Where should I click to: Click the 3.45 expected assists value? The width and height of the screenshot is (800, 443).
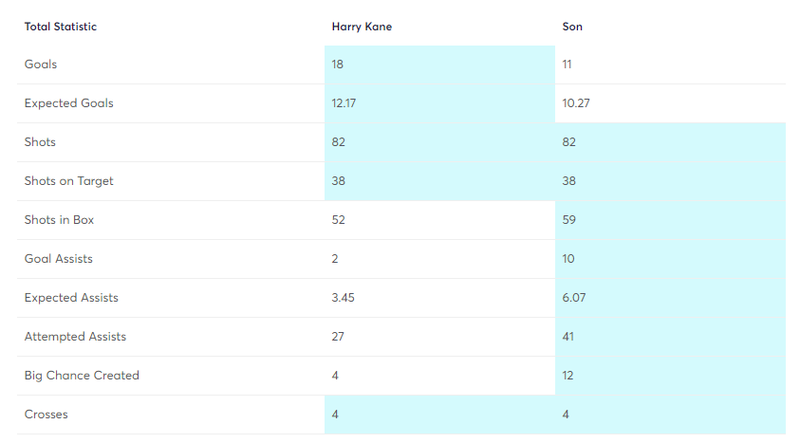343,298
